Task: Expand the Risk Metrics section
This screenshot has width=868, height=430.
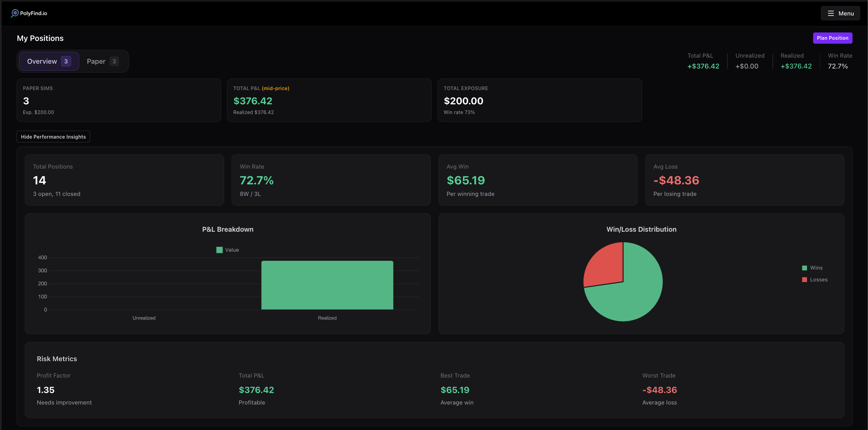Action: click(x=57, y=359)
